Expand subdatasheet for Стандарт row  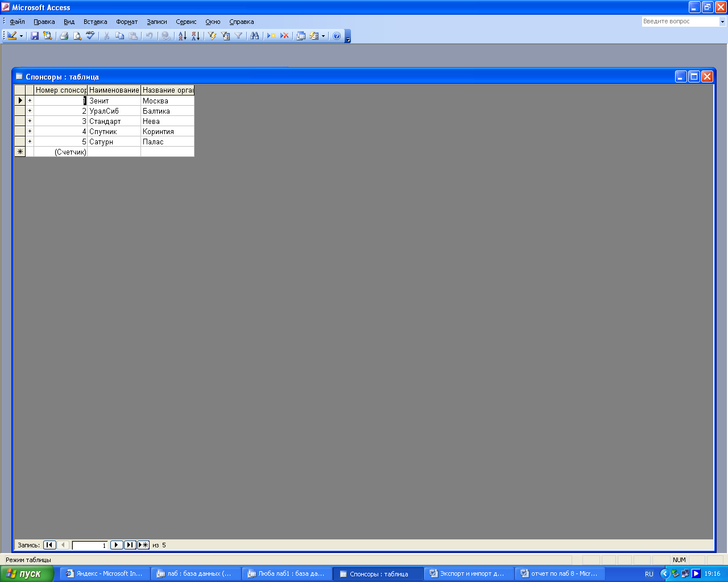(x=30, y=121)
